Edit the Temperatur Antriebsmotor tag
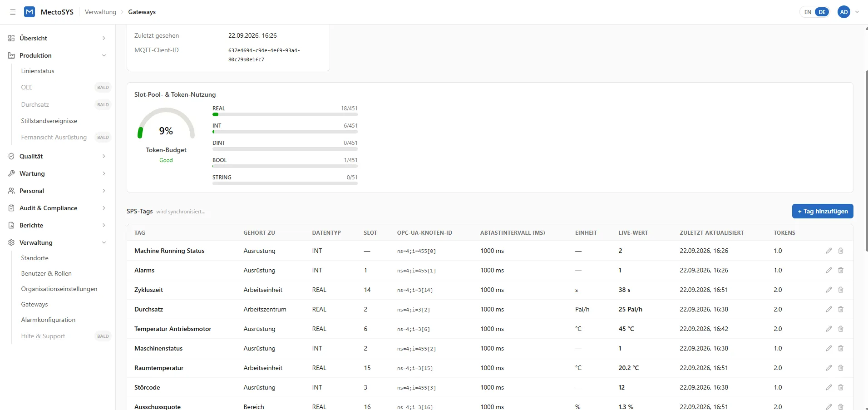Viewport: 868px width, 410px height. coord(829,329)
